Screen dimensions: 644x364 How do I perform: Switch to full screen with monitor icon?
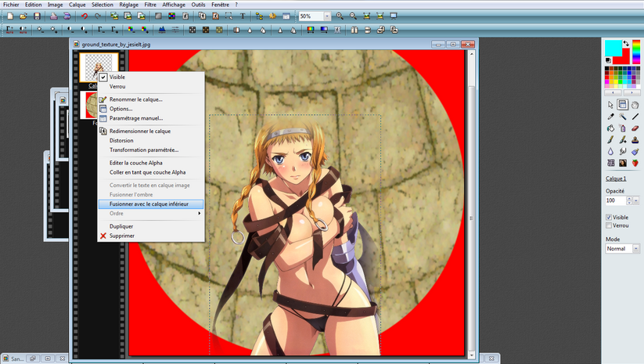click(x=394, y=16)
